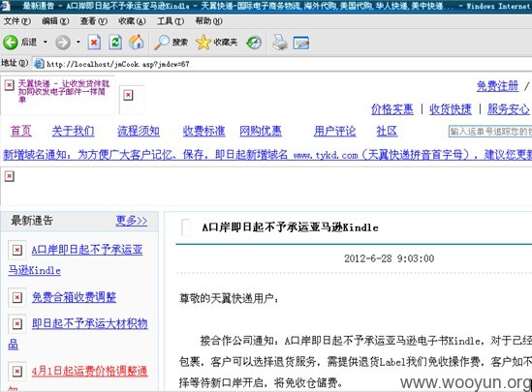This screenshot has height=392, width=532.
Task: Click the tracking number input field
Action: [x=490, y=132]
